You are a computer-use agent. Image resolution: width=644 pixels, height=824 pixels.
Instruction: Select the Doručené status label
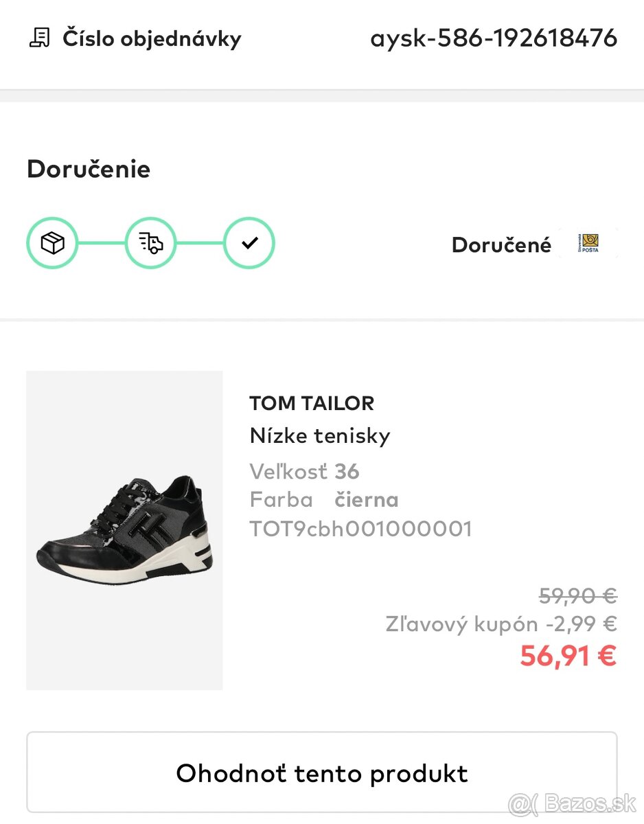[x=502, y=244]
